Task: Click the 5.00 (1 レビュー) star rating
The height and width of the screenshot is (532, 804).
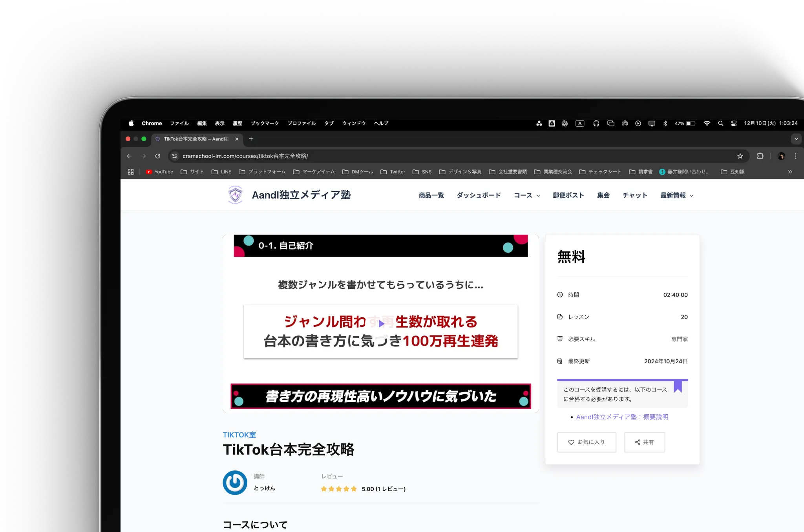Action: (363, 489)
